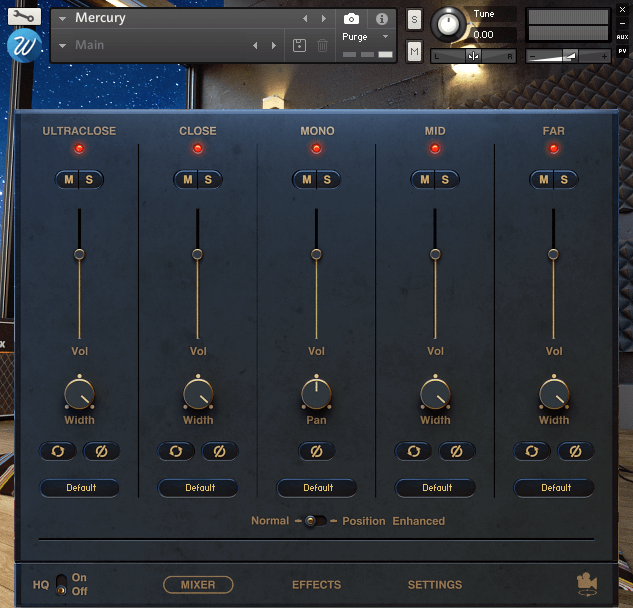Image resolution: width=633 pixels, height=608 pixels.
Task: Click the delete snapshot trash icon
Action: point(322,45)
